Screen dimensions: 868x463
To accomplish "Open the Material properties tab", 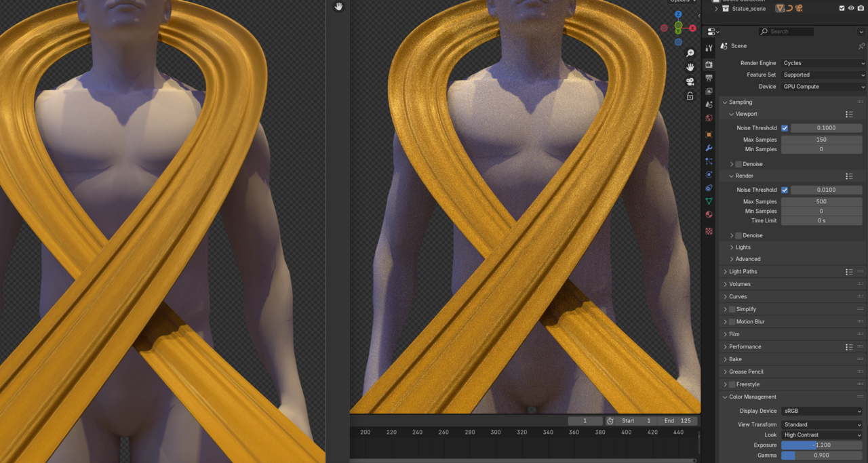I will click(709, 214).
